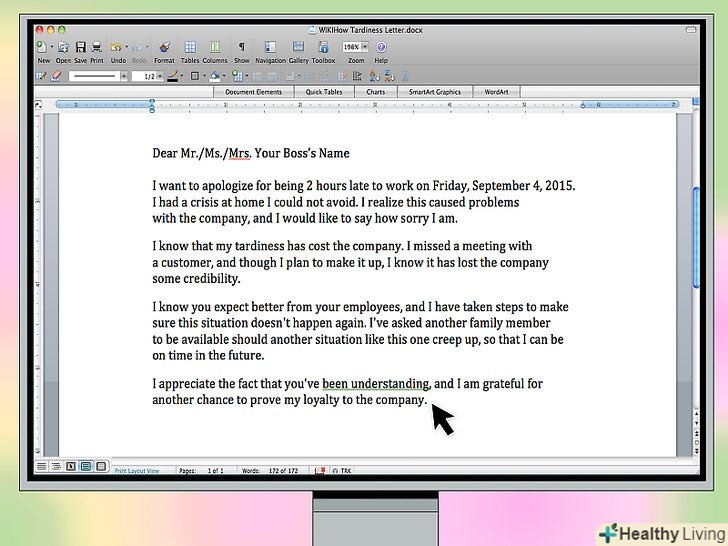This screenshot has width=728, height=546.
Task: Switch to Publishing Layout view button
Action: [x=101, y=466]
